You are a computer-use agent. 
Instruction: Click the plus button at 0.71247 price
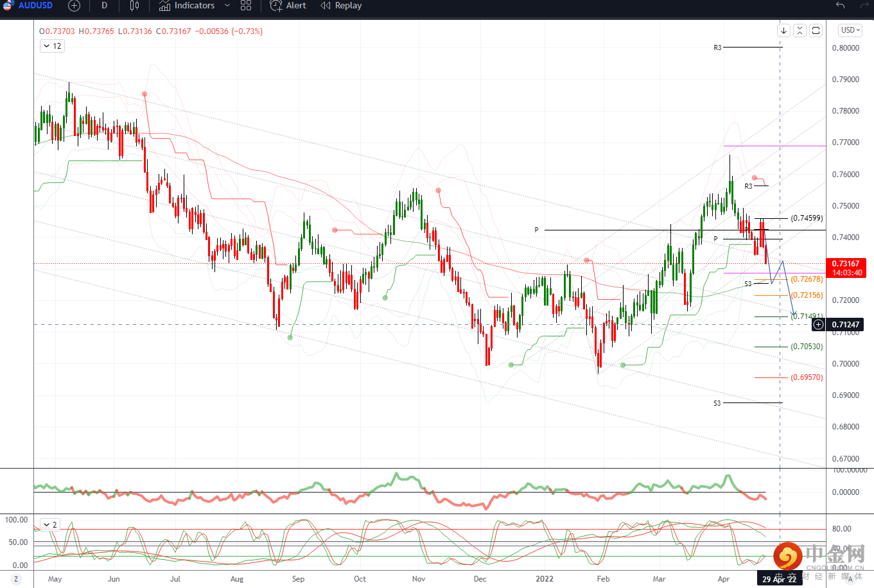(x=818, y=325)
